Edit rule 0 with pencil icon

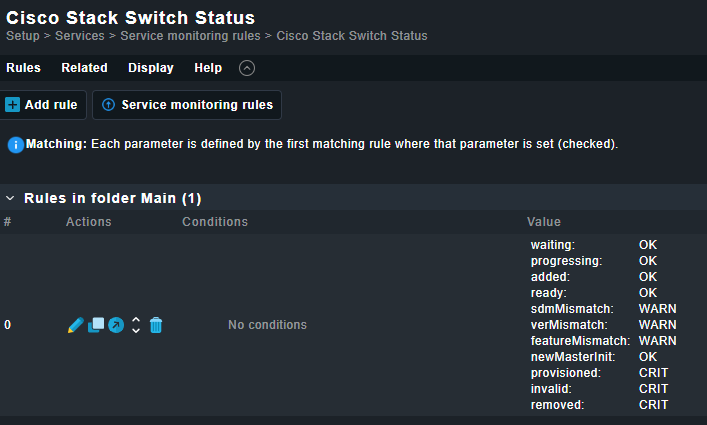75,325
